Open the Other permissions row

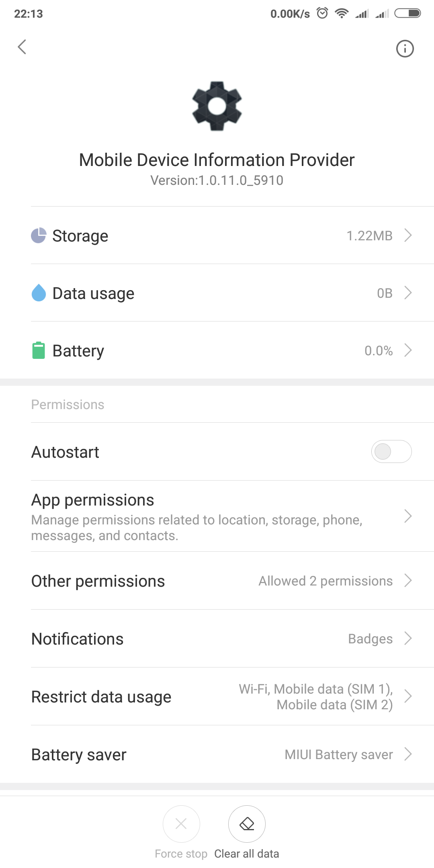[x=217, y=581]
